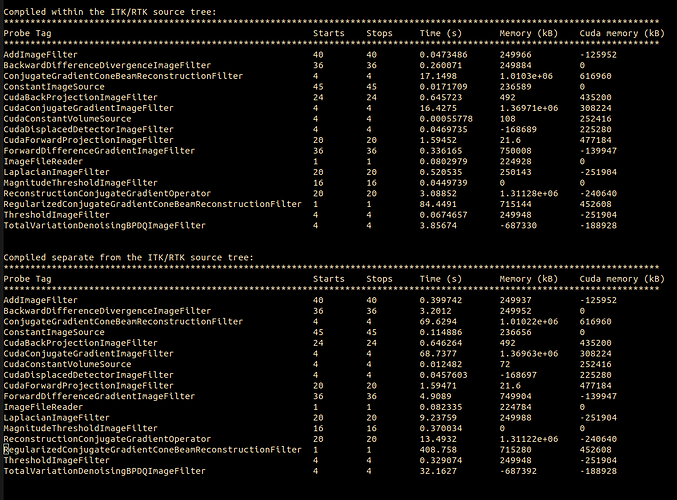Click heading "Compiled within the ITK/RTK source tree:"
Screen dimensions: 677x500
(x=110, y=12)
